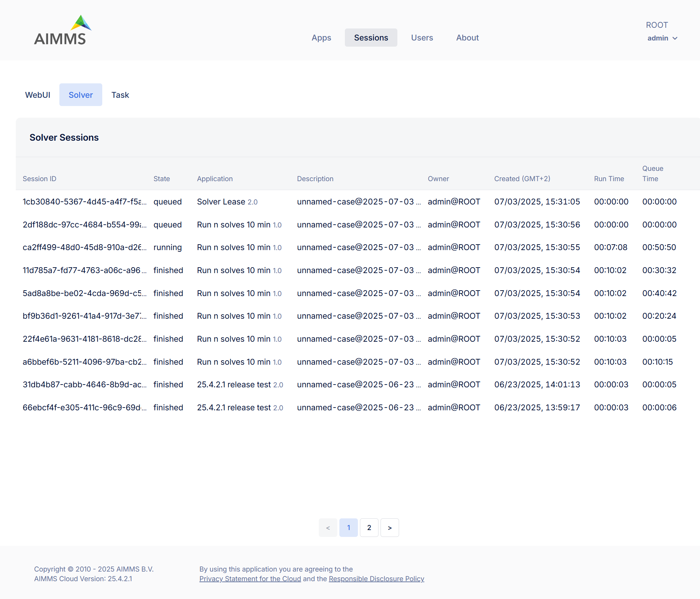Click created time 06/23/2025, 13:59:17
Screen dimensions: 700x599
click(x=537, y=408)
